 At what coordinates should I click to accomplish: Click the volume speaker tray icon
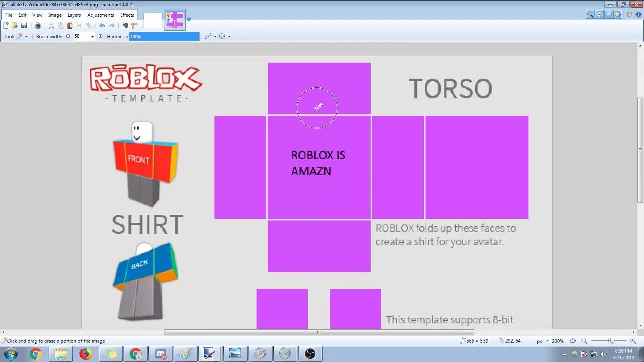[603, 354]
